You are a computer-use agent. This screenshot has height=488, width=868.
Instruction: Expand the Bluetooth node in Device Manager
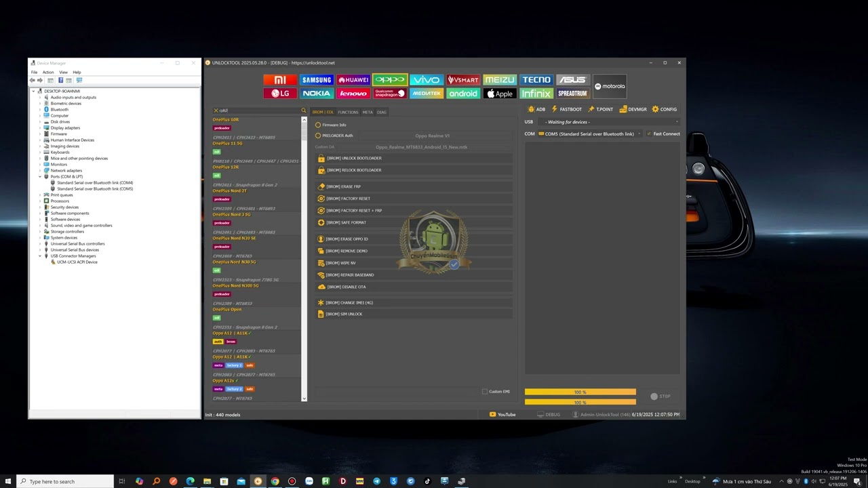(40, 110)
